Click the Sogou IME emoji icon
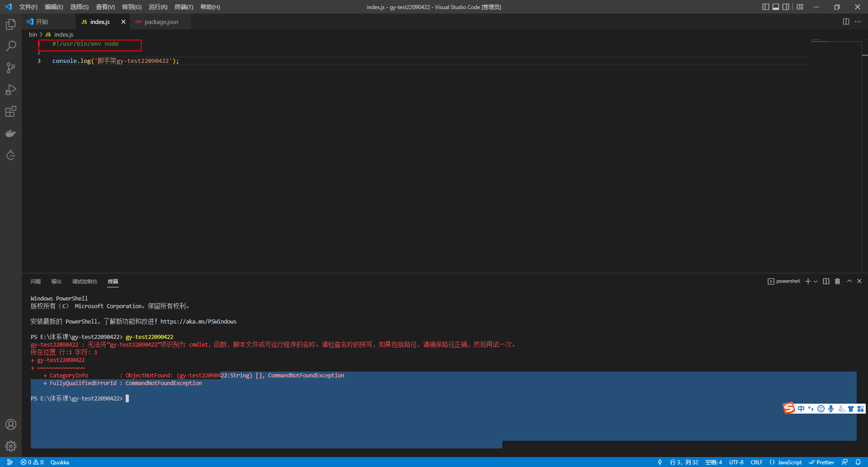868x467 pixels. tap(821, 409)
